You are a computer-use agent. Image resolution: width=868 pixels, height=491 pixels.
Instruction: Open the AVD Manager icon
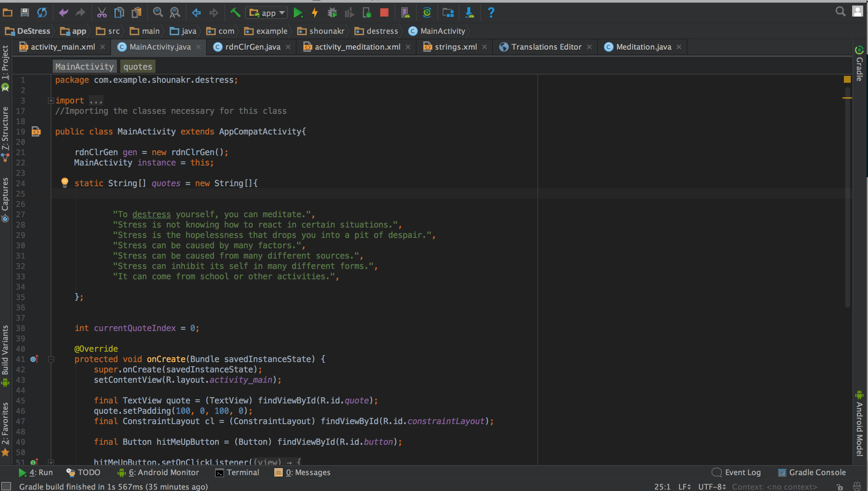[x=405, y=13]
